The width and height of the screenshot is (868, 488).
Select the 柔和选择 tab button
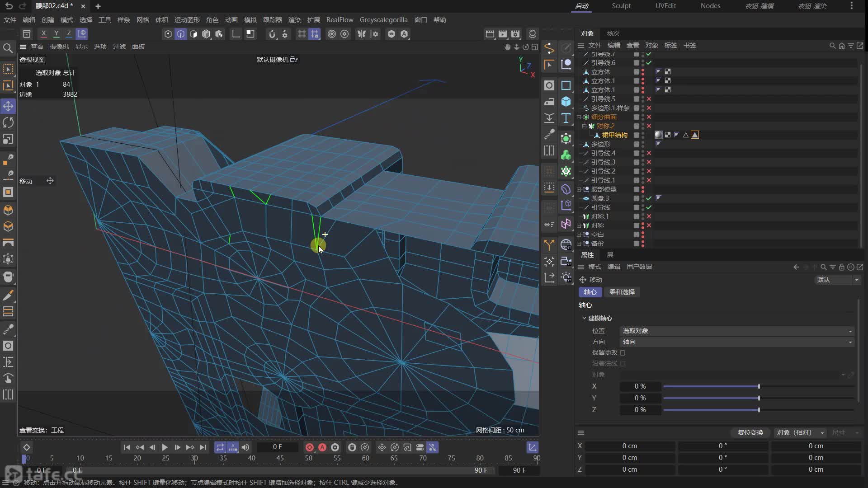point(622,292)
